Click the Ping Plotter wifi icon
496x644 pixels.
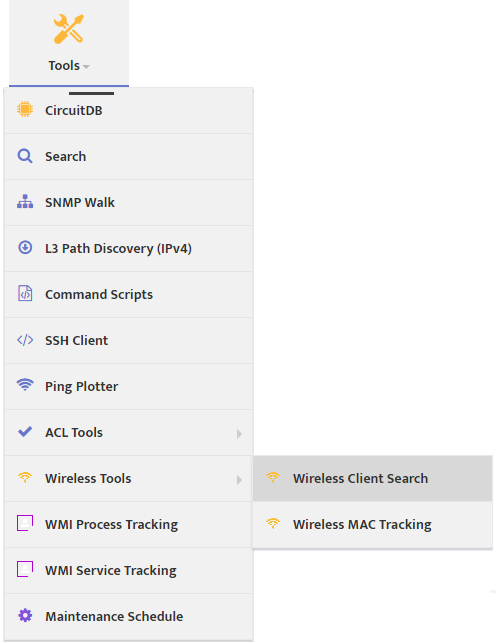pos(25,385)
